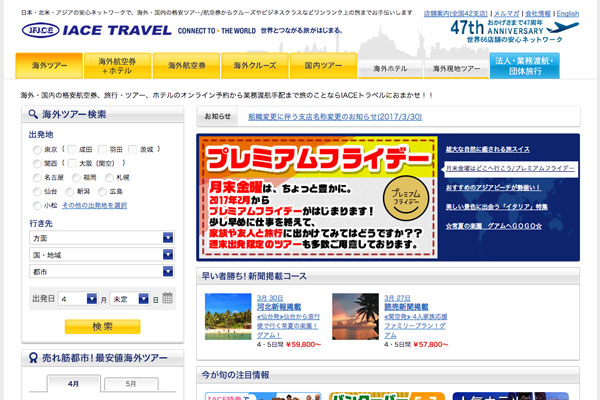Click the IACE Travel logo

click(x=96, y=30)
